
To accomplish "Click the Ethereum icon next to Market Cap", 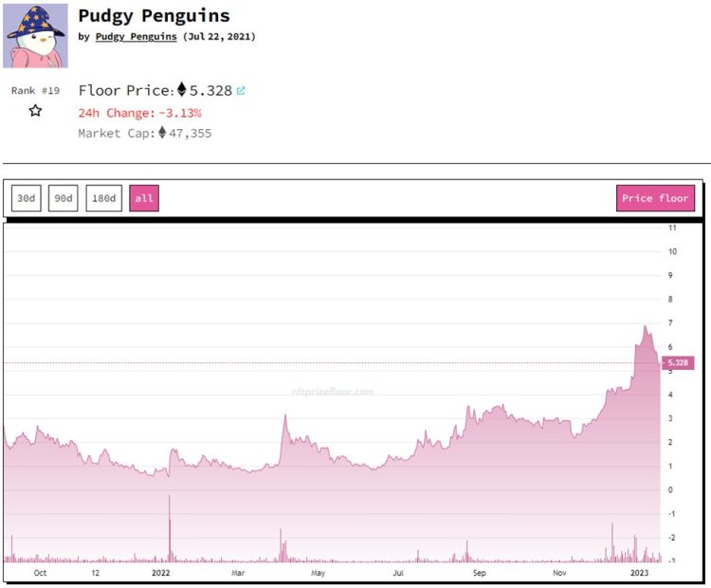I will coord(162,133).
